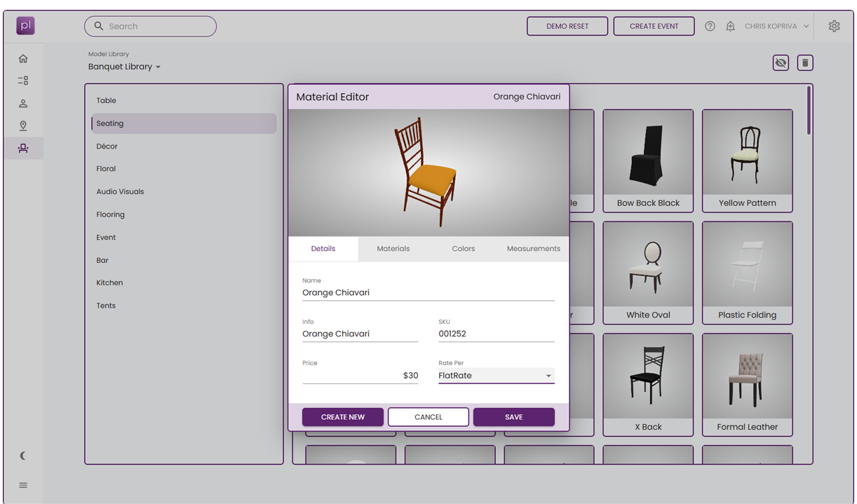Open the person icon in sidebar
The width and height of the screenshot is (857, 504).
[23, 104]
